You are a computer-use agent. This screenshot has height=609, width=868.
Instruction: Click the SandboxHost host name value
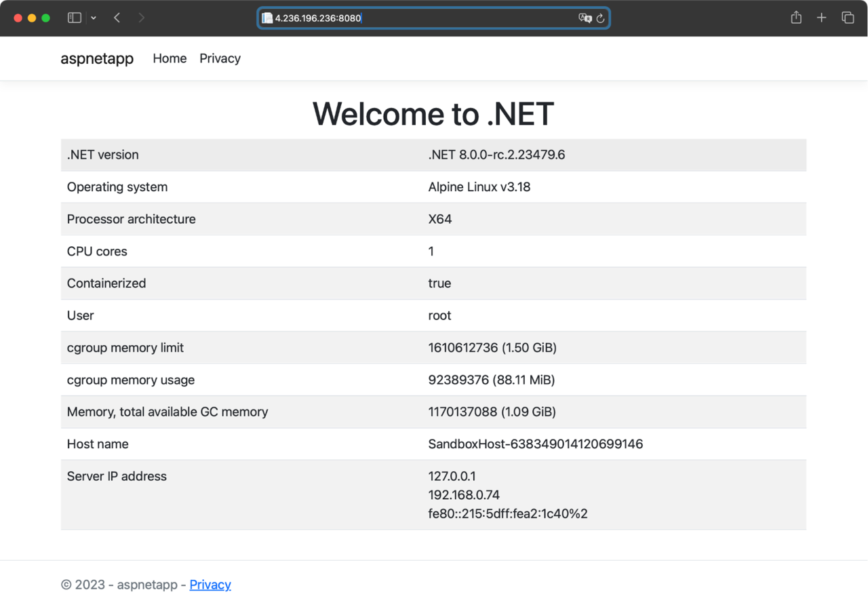(x=535, y=444)
